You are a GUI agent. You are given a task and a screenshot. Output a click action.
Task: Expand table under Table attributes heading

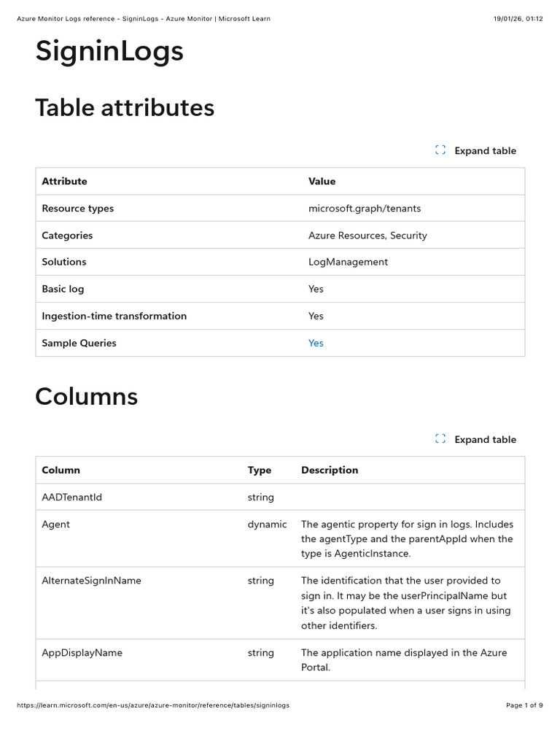click(485, 150)
